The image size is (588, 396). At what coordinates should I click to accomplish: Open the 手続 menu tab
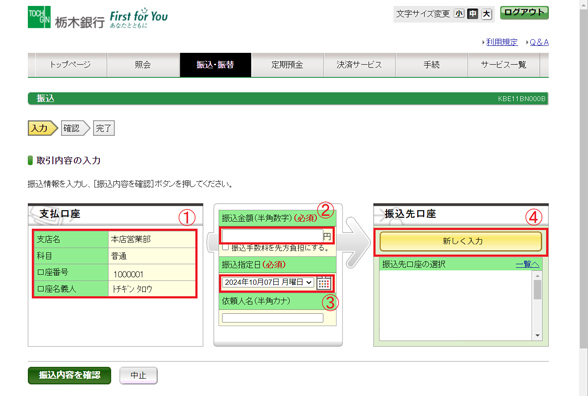431,65
